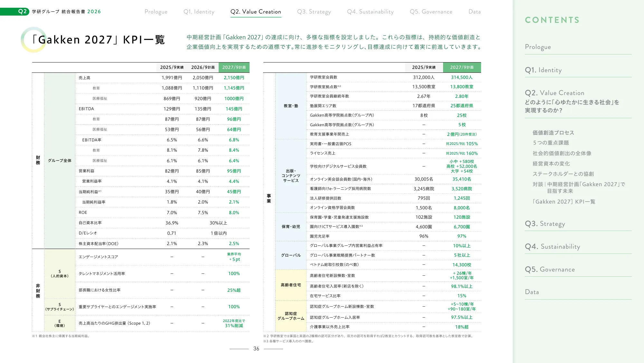Image resolution: width=644 pixels, height=363 pixels.
Task: Click the 2027/9計画 header in right table
Action: tap(462, 67)
